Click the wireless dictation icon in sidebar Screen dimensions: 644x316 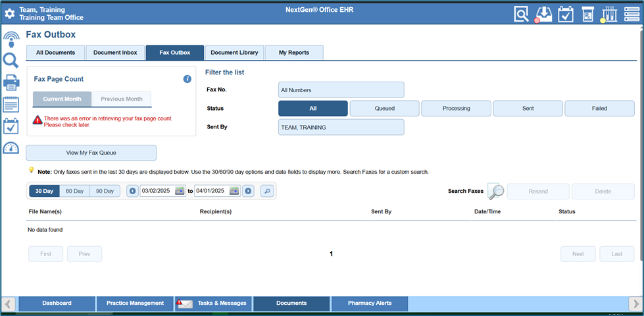11,40
